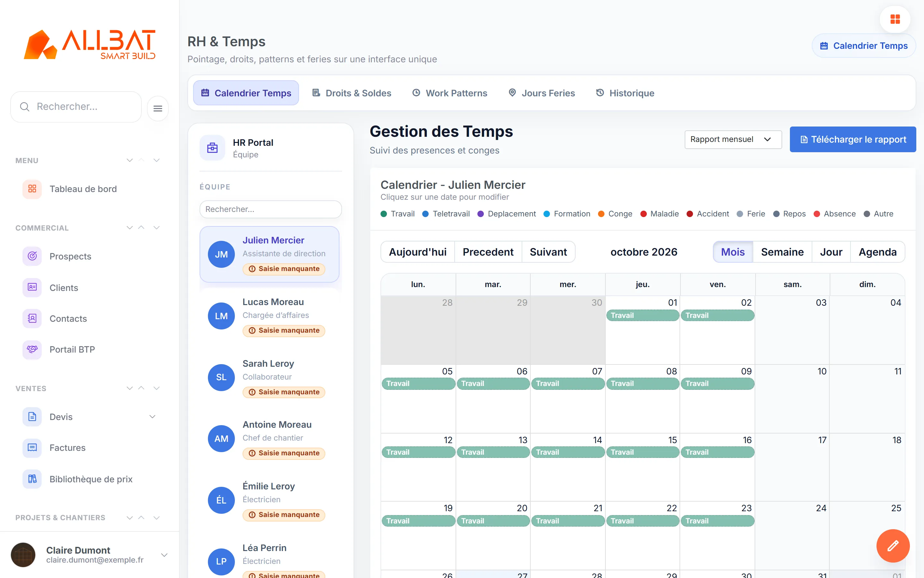Click the Équipe Rechercher input field
924x578 pixels.
(270, 209)
